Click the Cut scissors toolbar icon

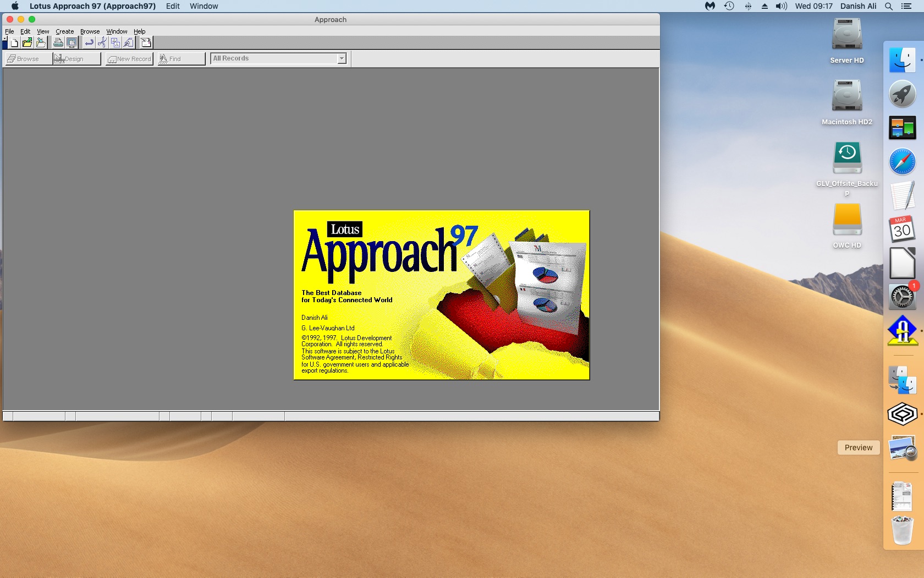tap(102, 43)
